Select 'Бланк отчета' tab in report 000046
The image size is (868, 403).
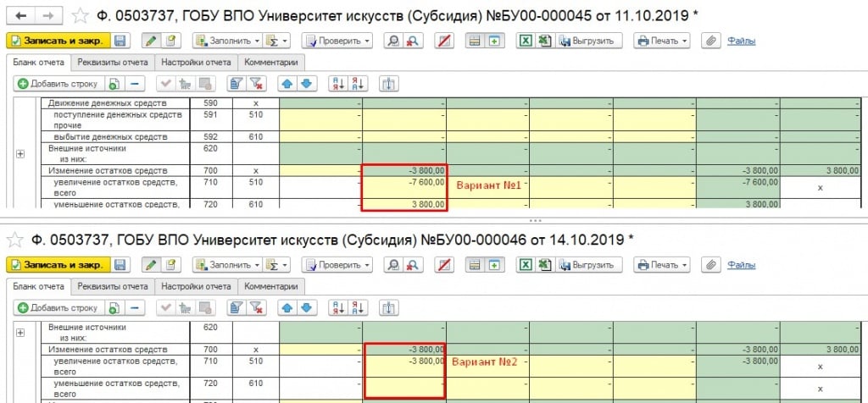pos(39,286)
